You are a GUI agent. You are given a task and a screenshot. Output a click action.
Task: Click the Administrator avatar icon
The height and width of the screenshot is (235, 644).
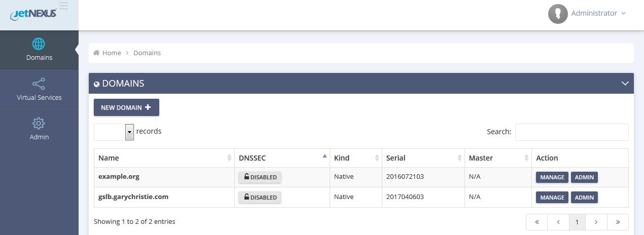[x=558, y=14]
